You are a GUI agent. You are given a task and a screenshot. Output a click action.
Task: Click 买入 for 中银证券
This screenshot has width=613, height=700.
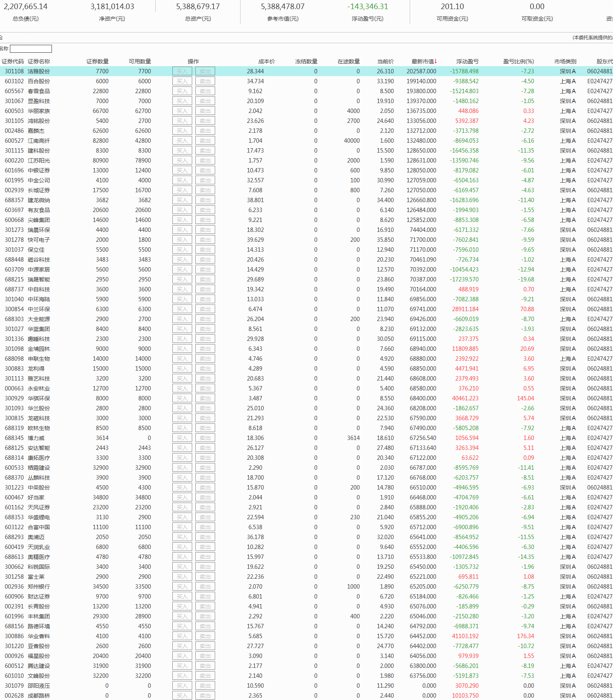(182, 170)
